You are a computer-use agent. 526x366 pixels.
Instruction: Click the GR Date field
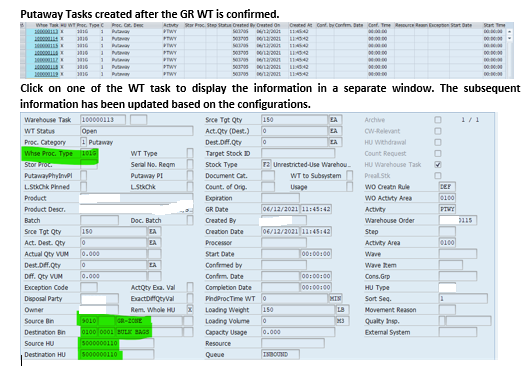click(x=280, y=209)
